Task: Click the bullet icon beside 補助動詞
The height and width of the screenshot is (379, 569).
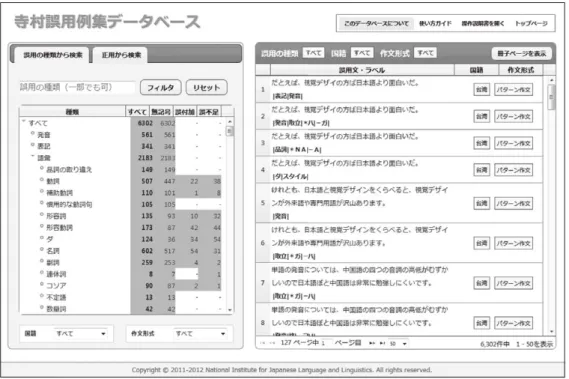Action: [42, 191]
